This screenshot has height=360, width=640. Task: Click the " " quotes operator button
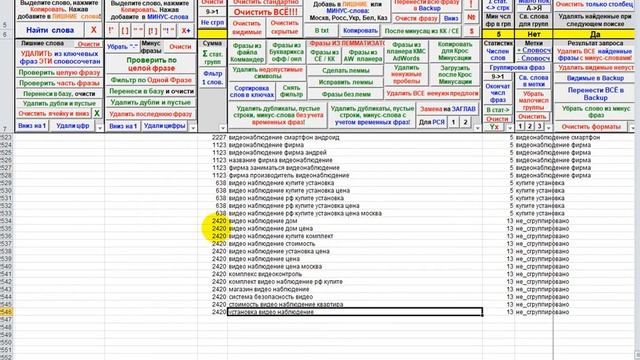[x=138, y=31]
